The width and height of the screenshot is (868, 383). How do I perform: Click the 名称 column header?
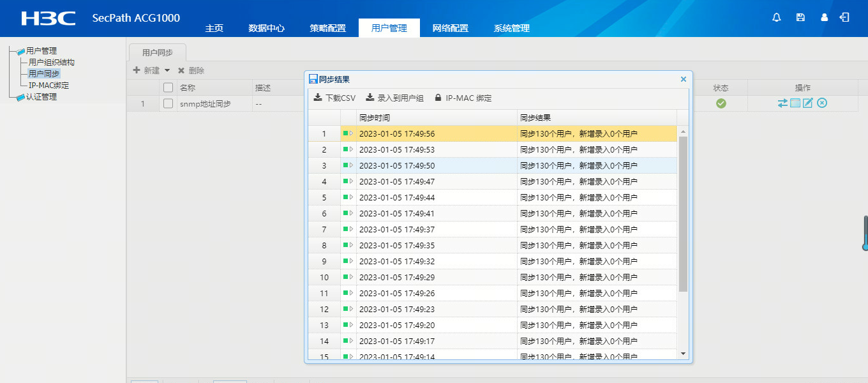214,87
